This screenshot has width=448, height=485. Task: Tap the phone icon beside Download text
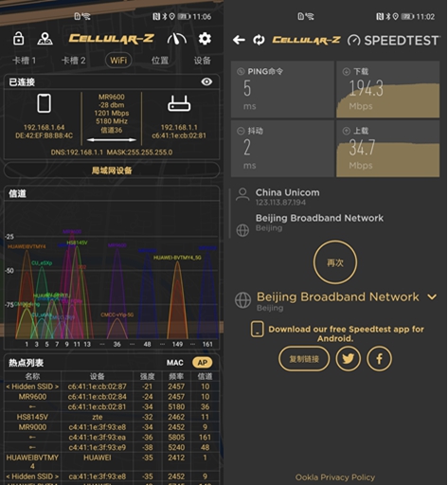[x=258, y=330]
